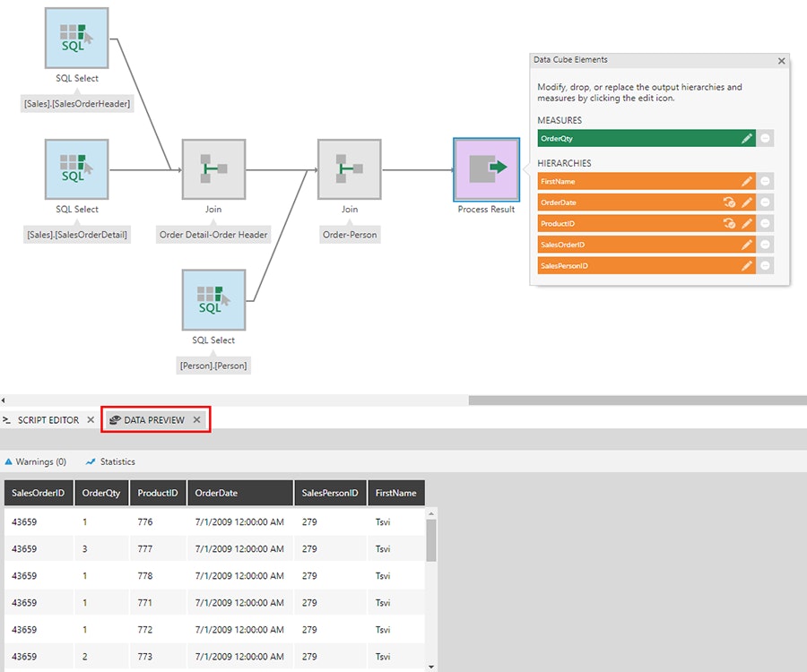
Task: Select the SalesOrderDetail SQL Select node
Action: coord(77,169)
